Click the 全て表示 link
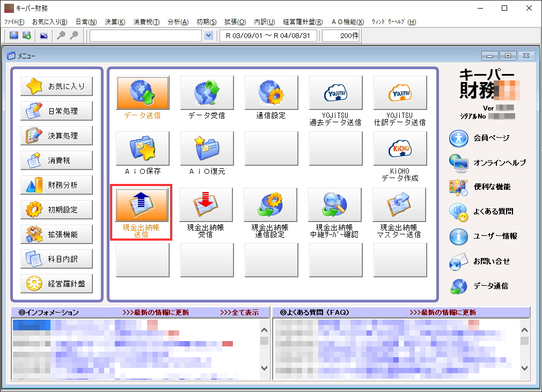This screenshot has width=542, height=392. coord(239,313)
